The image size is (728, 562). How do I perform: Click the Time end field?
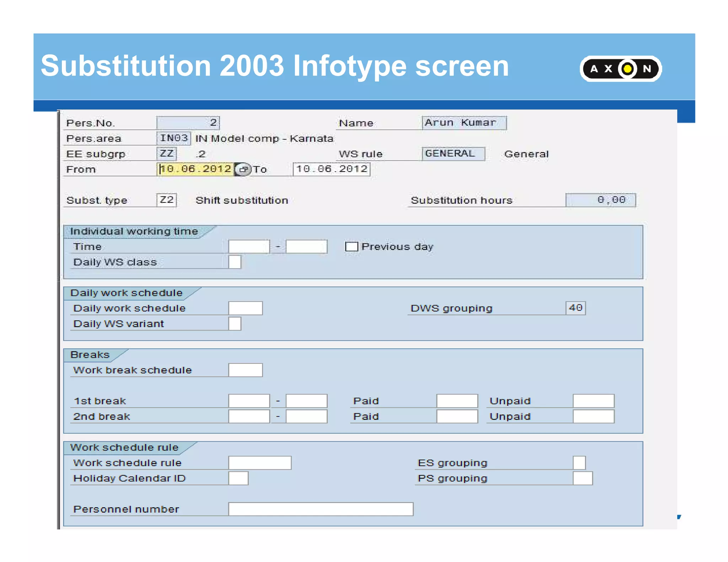coord(306,247)
